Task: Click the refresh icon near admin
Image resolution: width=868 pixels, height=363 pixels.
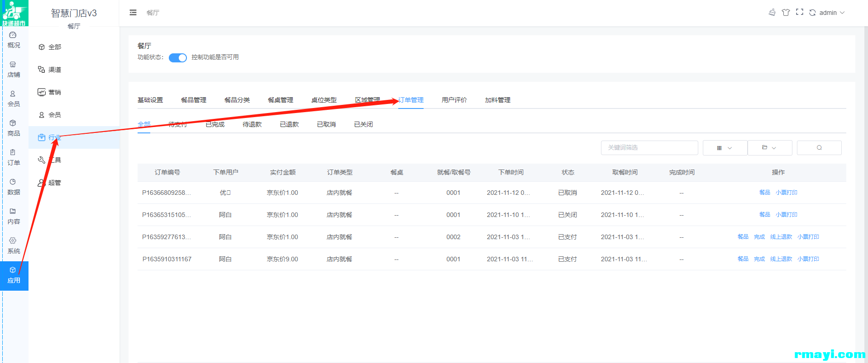Action: [813, 13]
